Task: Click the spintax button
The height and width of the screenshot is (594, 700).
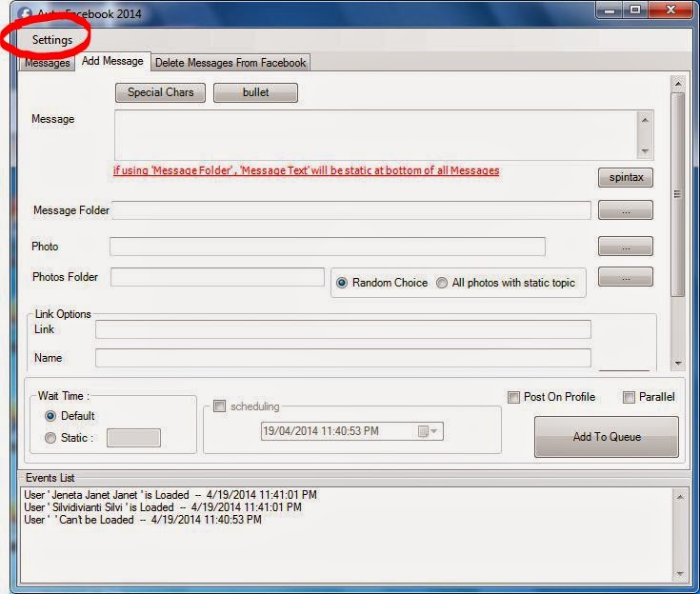Action: pos(626,177)
